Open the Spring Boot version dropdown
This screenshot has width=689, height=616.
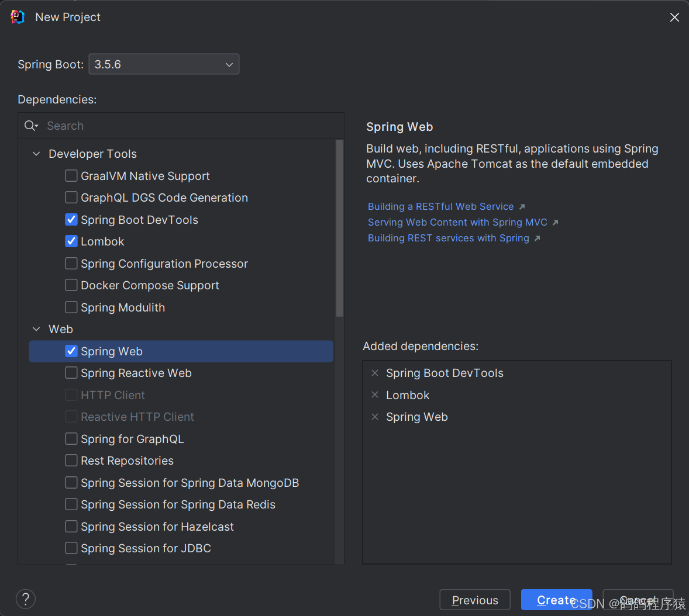click(164, 64)
